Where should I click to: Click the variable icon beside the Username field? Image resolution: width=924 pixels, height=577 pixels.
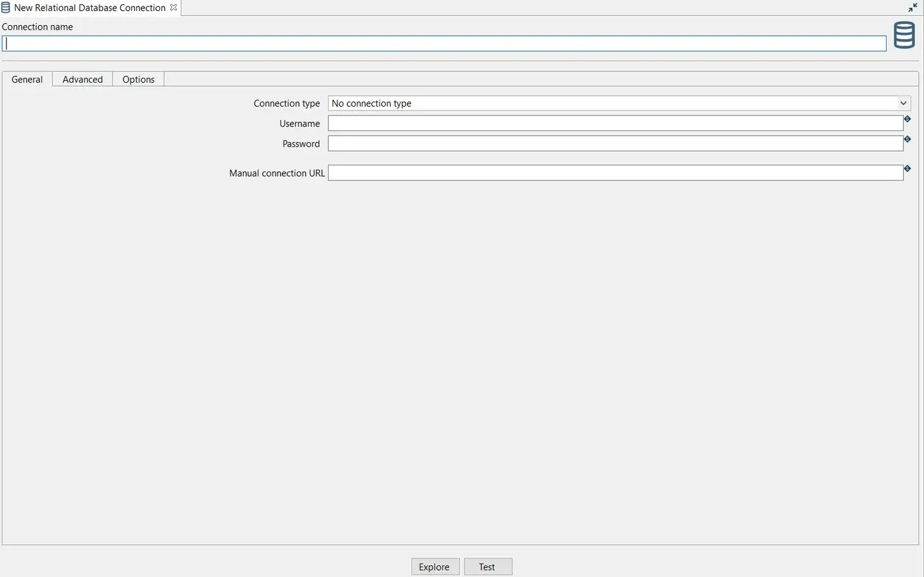tap(907, 119)
